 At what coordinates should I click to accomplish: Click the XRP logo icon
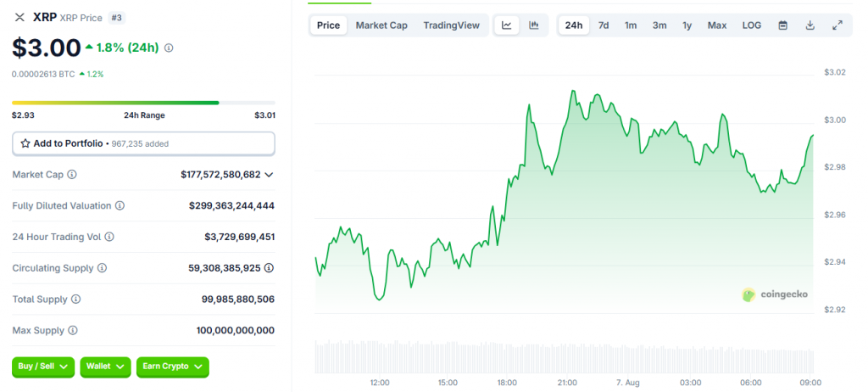click(20, 17)
